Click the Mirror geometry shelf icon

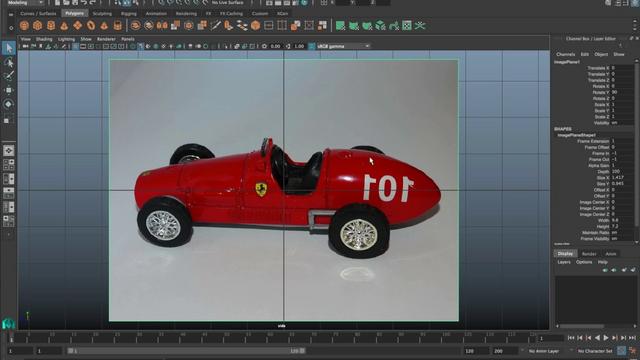coord(162,26)
